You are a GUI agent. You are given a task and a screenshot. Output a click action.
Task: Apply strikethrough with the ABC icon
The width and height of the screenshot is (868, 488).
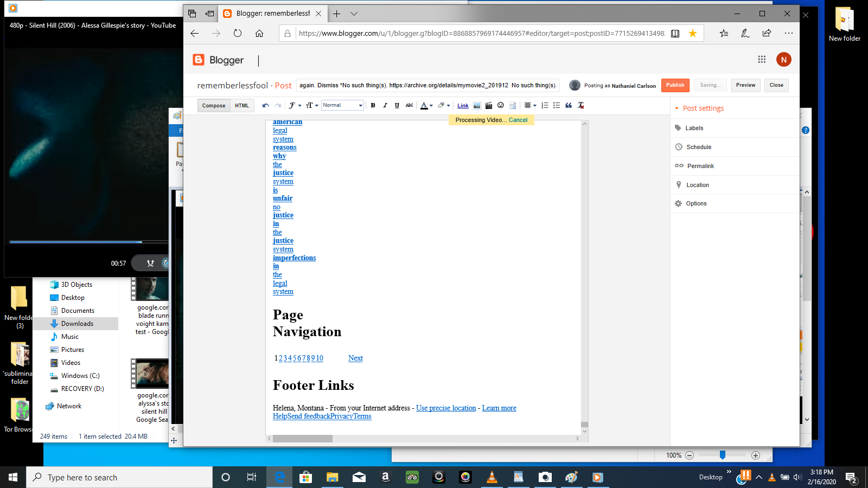point(410,105)
